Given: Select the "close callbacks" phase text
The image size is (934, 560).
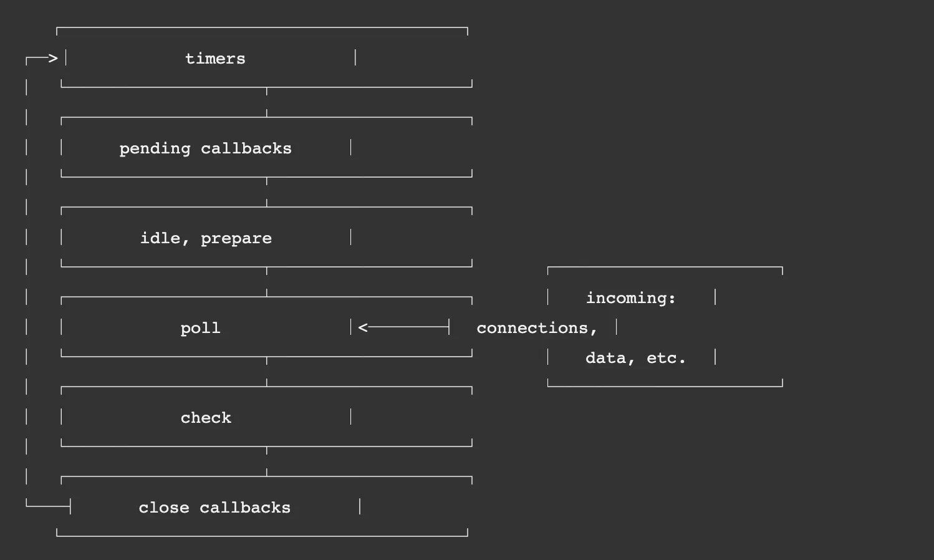Looking at the screenshot, I should pyautogui.click(x=214, y=508).
